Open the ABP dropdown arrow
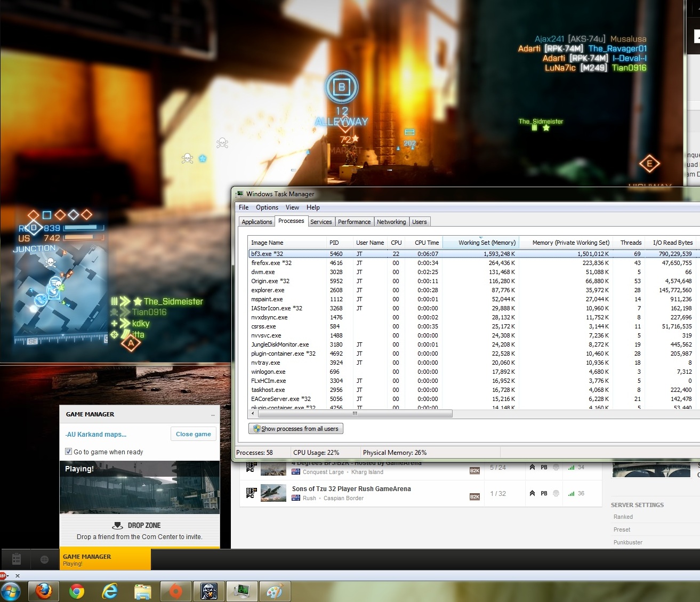The height and width of the screenshot is (602, 700). pyautogui.click(x=9, y=576)
